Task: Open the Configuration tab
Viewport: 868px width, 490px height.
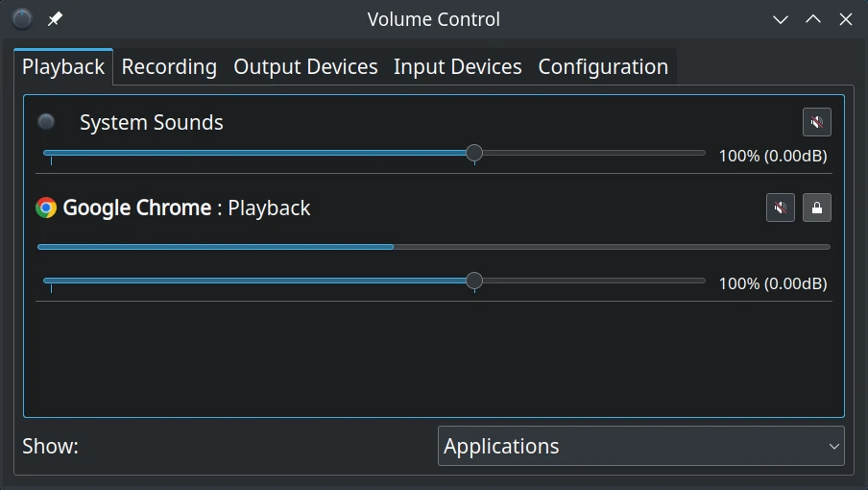Action: click(x=603, y=66)
